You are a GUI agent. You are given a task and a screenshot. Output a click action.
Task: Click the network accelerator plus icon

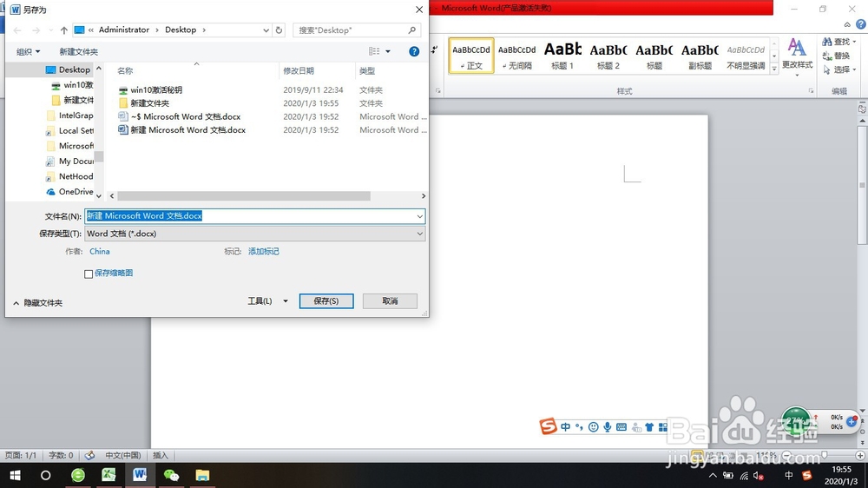pyautogui.click(x=852, y=422)
